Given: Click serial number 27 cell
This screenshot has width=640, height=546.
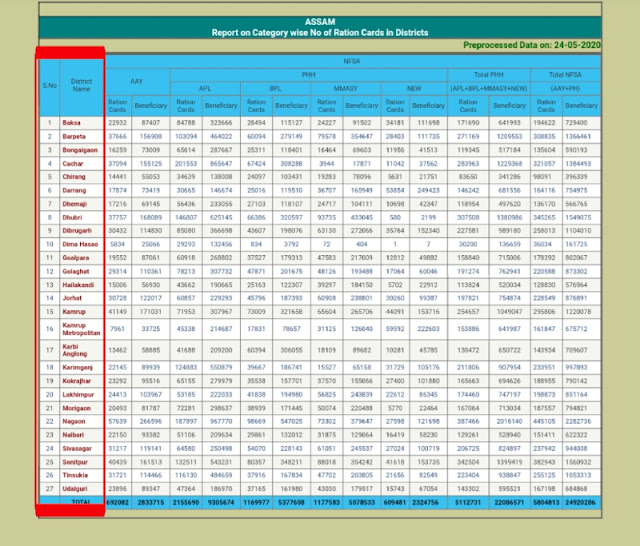Looking at the screenshot, I should (x=49, y=488).
